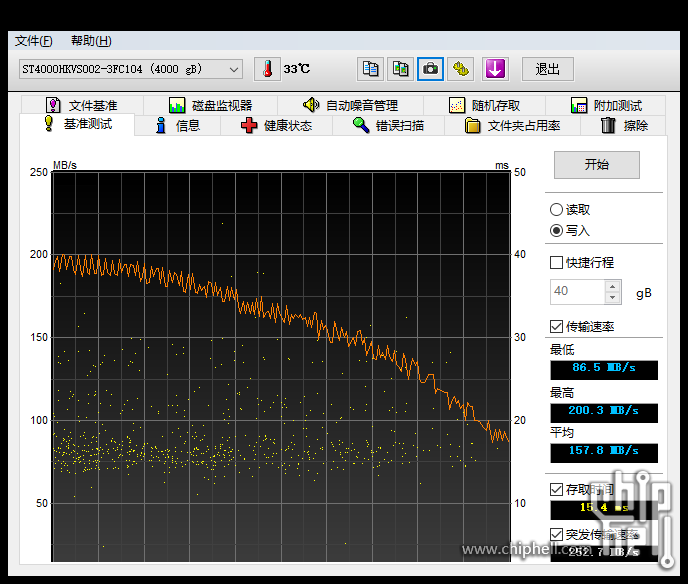
Task: Click the short stroke gB input field
Action: [x=577, y=291]
